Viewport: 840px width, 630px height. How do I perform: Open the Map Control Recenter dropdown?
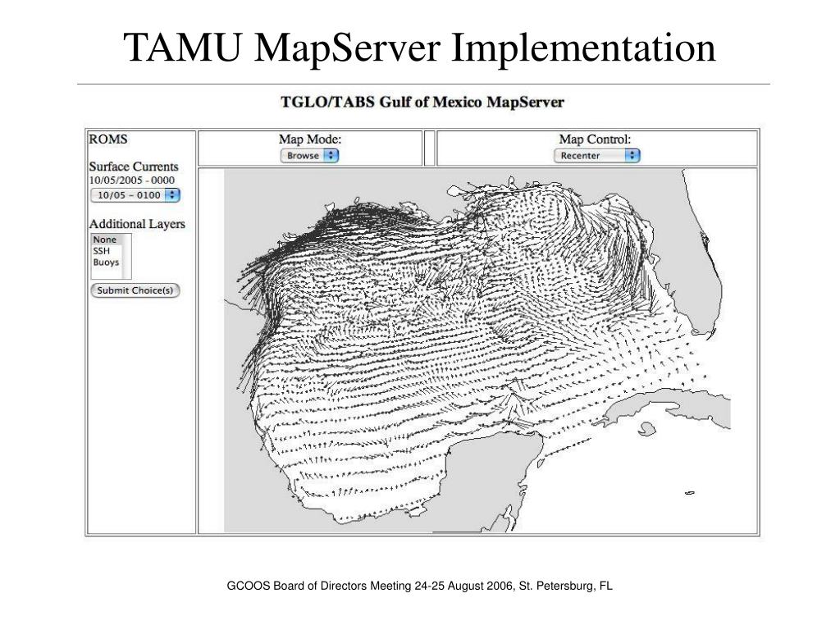click(x=597, y=155)
